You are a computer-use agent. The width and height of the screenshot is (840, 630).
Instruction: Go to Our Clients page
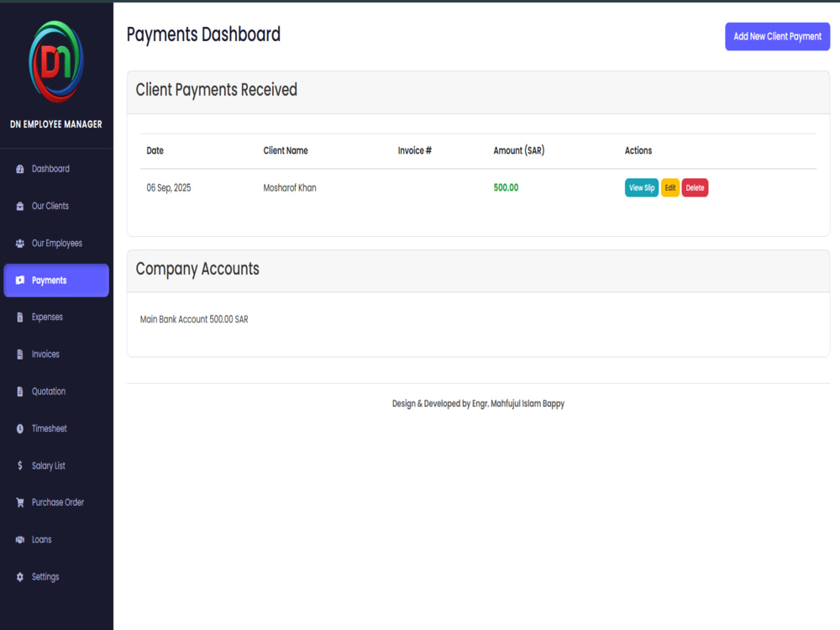pyautogui.click(x=56, y=206)
